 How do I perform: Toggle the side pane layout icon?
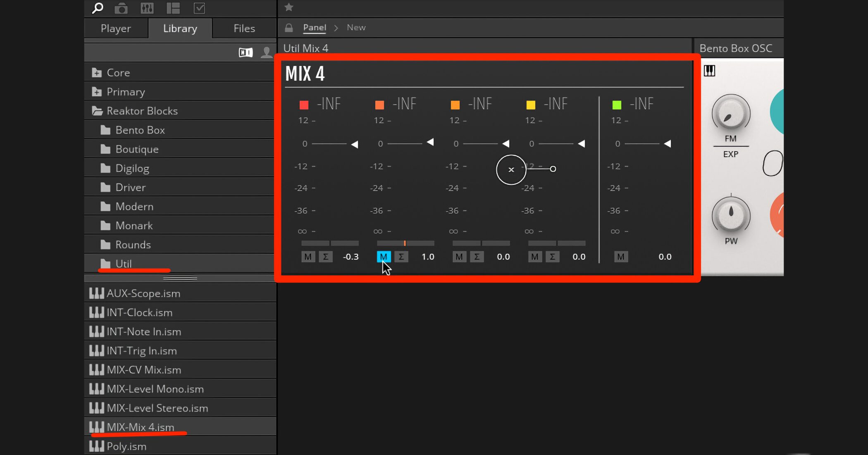(x=173, y=8)
